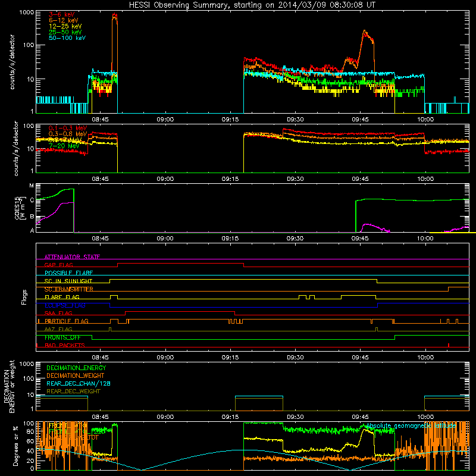Click the GOES15 axis label
Viewport: 476px width, 476px height.
click(20, 208)
